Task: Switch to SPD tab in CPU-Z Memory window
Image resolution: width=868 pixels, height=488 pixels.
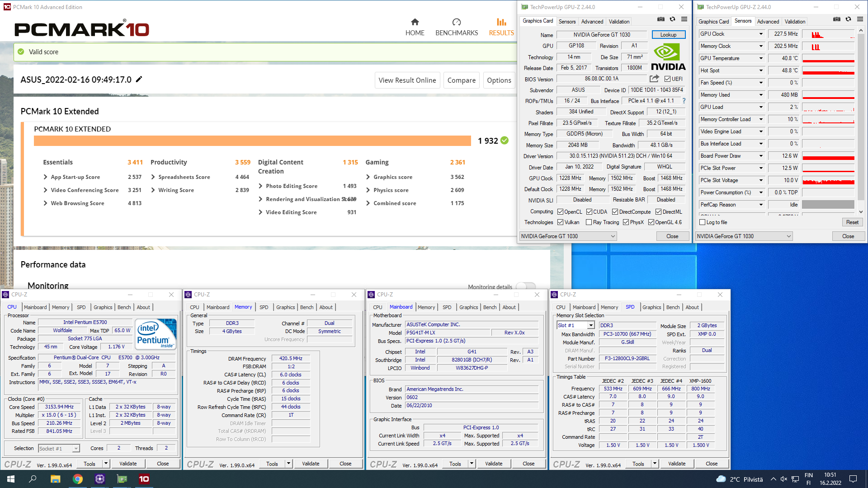Action: [264, 307]
